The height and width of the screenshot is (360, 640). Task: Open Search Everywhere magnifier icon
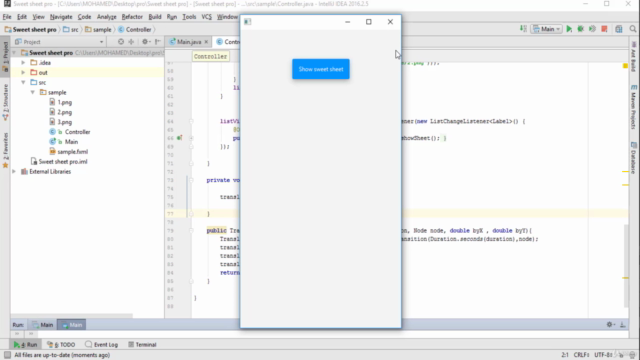pos(633,29)
